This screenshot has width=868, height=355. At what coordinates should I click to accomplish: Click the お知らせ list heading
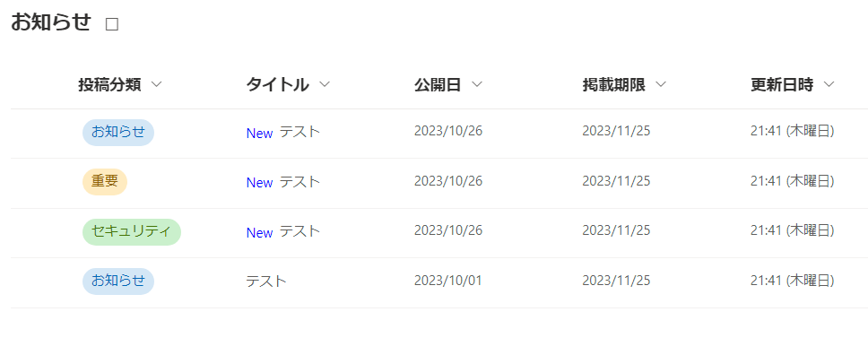(50, 22)
